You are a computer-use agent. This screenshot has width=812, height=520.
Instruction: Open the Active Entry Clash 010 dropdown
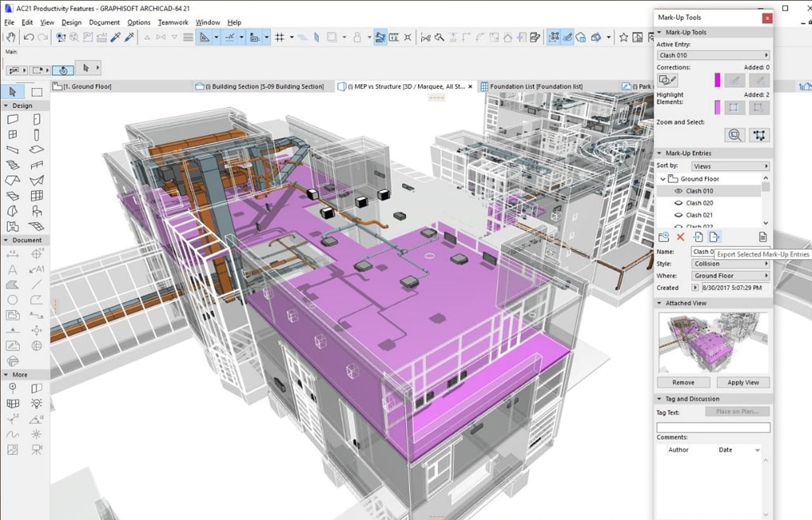[713, 55]
